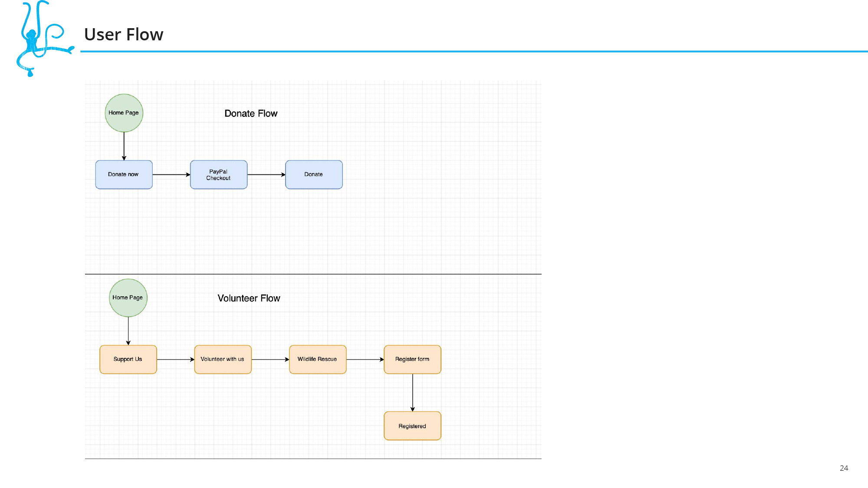The height and width of the screenshot is (488, 868).
Task: Select the Donate Flow Home Page circle
Action: point(124,113)
